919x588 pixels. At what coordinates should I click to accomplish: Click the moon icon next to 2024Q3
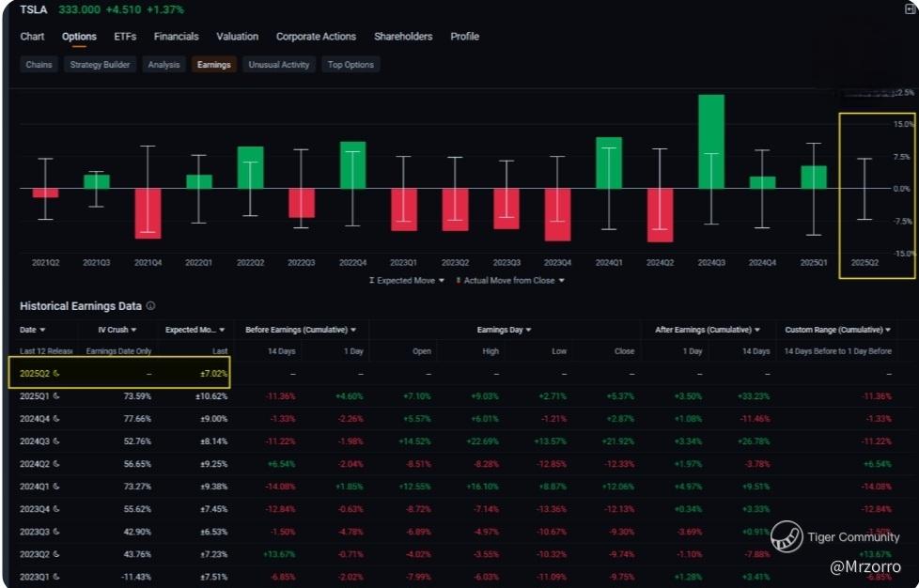click(x=56, y=441)
